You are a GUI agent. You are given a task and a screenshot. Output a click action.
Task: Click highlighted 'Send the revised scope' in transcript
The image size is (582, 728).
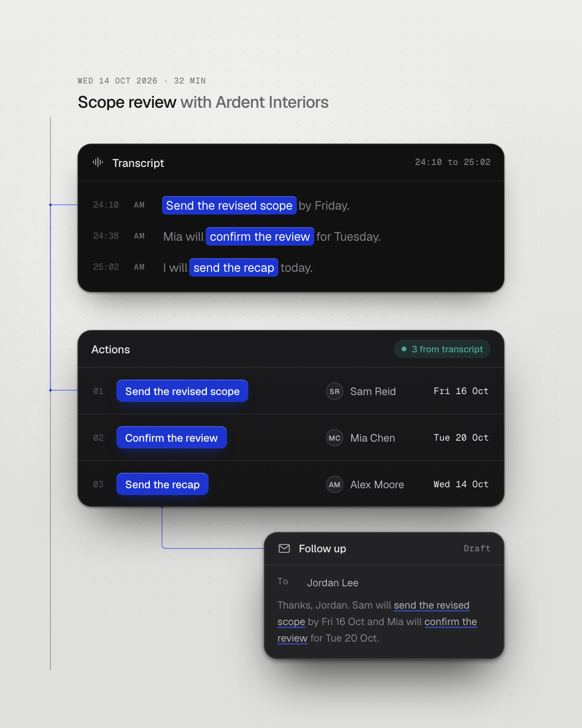coord(229,205)
